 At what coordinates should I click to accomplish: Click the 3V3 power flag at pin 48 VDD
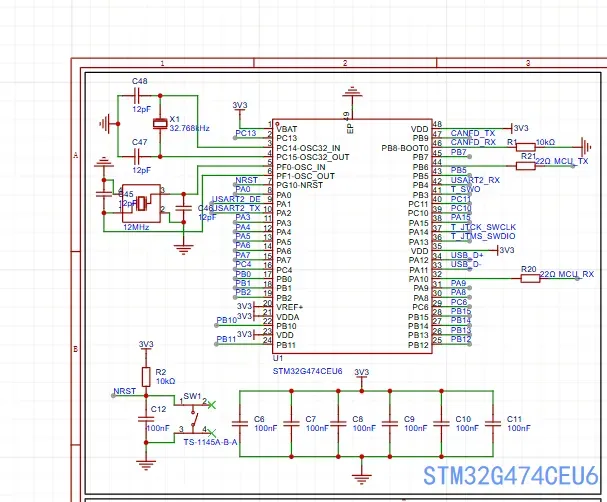click(520, 128)
